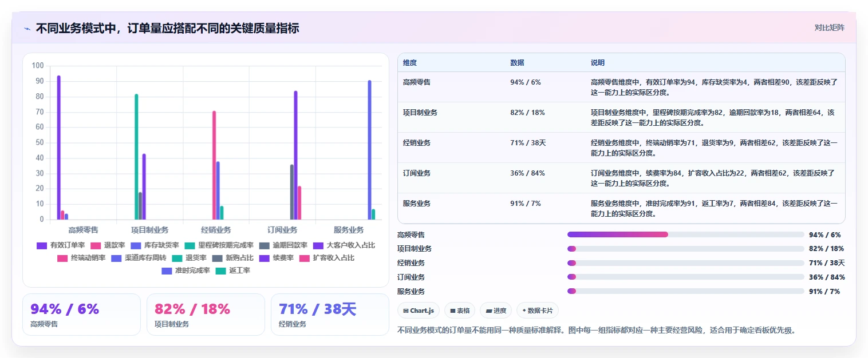Viewport: 868px width, 358px height.
Task: Toggle the 退款率 legend item
Action: tap(108, 245)
